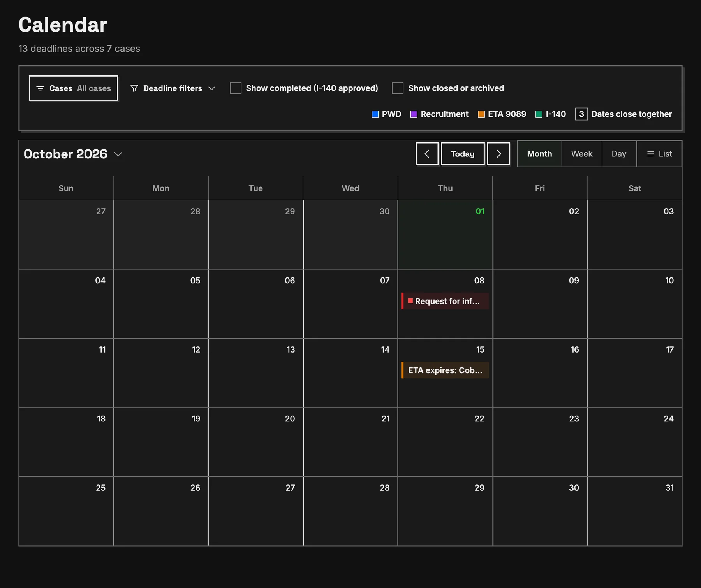Open the ETA expires: Cob... event
This screenshot has height=588, width=701.
point(445,370)
